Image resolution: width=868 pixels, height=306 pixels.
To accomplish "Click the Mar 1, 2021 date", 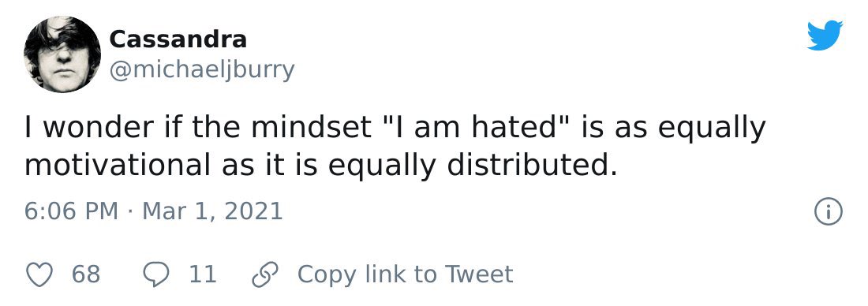I will pos(212,212).
